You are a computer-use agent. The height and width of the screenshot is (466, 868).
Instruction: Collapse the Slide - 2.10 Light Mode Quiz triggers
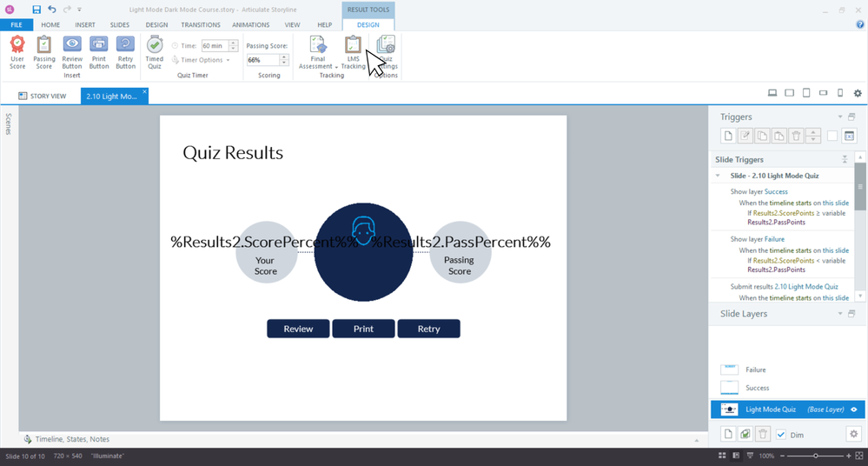coord(718,176)
